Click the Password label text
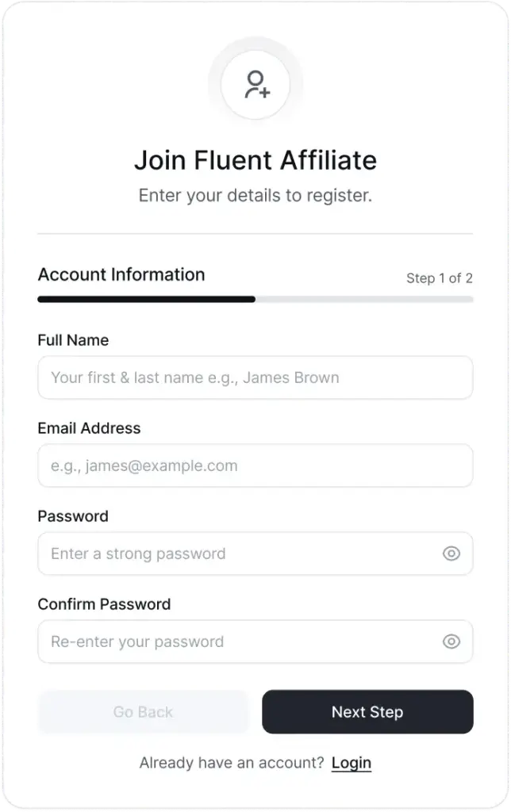511x812 pixels. (x=72, y=516)
